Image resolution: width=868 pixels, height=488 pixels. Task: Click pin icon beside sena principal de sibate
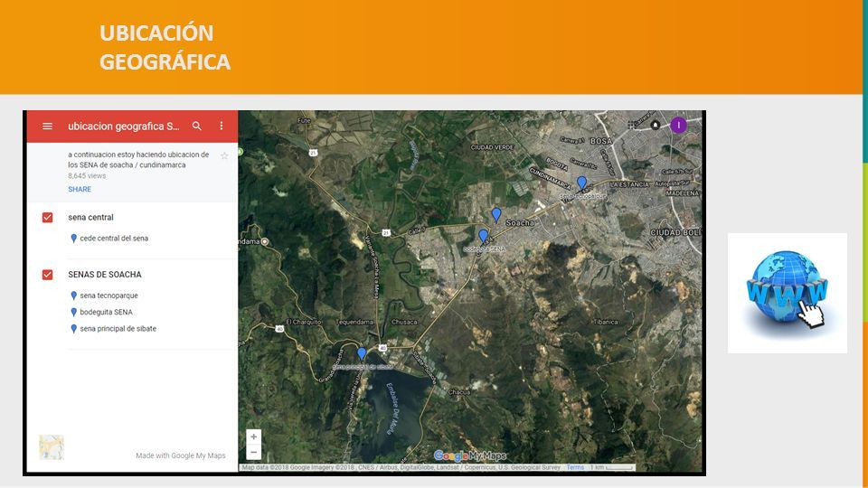pyautogui.click(x=73, y=329)
